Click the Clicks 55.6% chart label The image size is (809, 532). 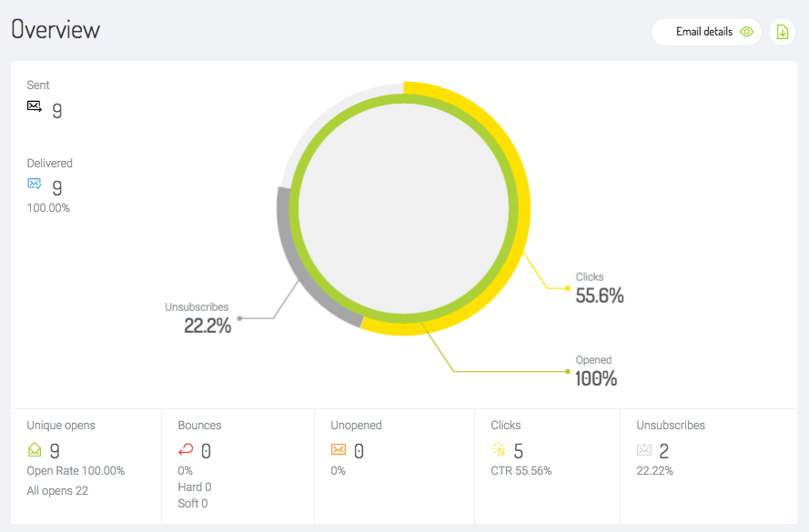600,288
